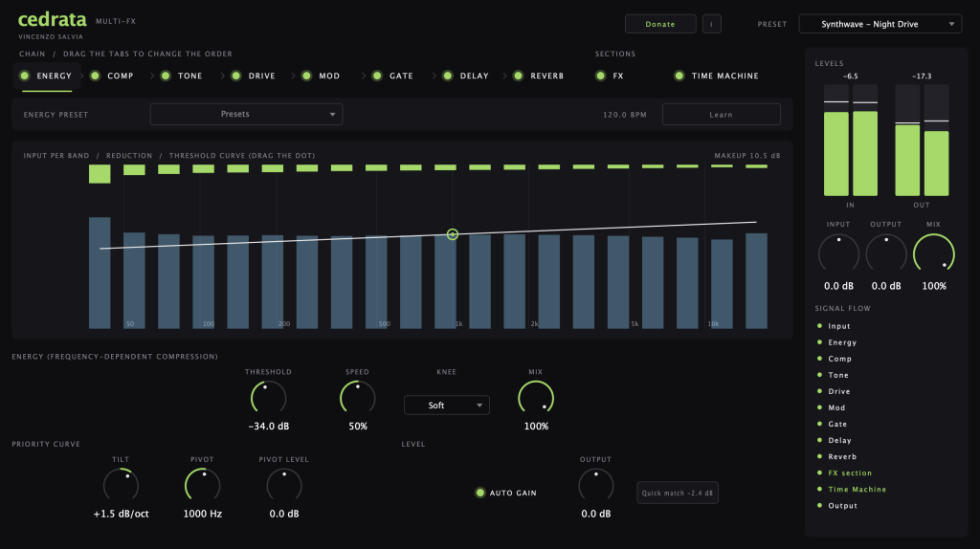Select Delay in the signal flow list
Viewport: 980px width, 549px height.
(839, 440)
